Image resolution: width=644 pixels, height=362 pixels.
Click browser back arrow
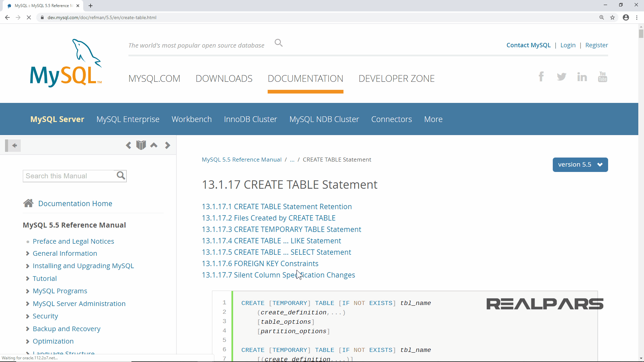coord(7,17)
